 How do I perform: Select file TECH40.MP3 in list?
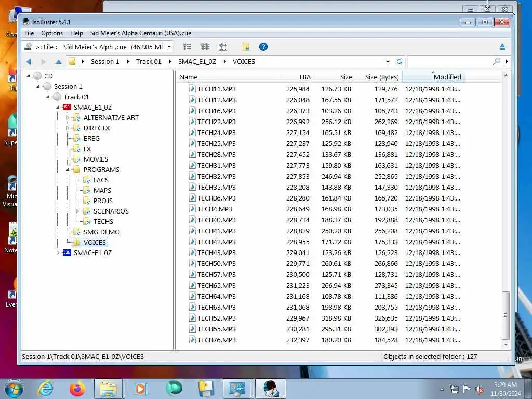click(x=217, y=220)
